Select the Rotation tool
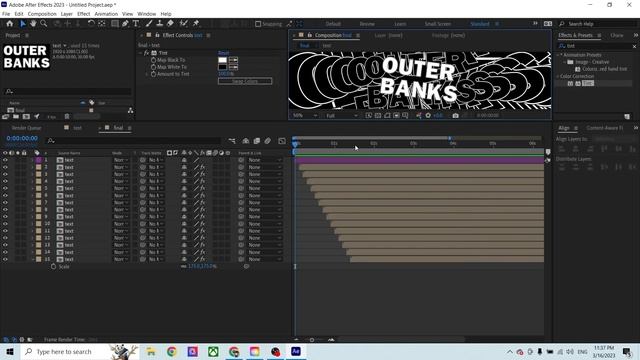Image resolution: width=640 pixels, height=360 pixels. tap(91, 24)
